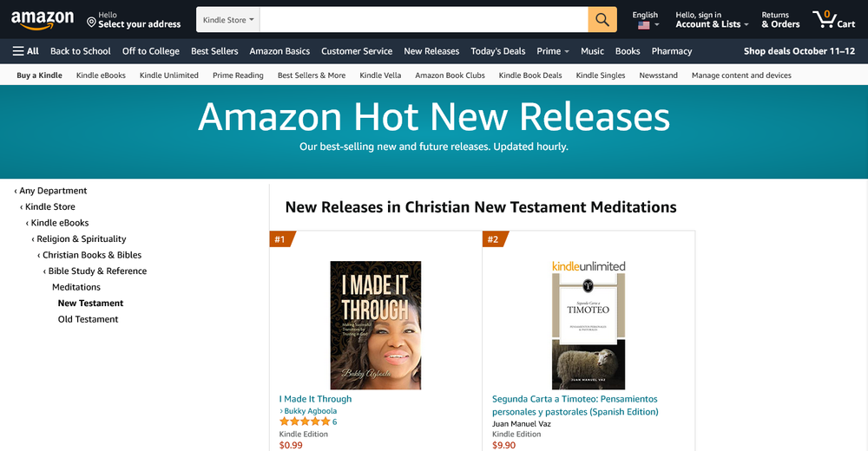
Task: Click the five-star rating for I Made It Through
Action: pyautogui.click(x=305, y=422)
